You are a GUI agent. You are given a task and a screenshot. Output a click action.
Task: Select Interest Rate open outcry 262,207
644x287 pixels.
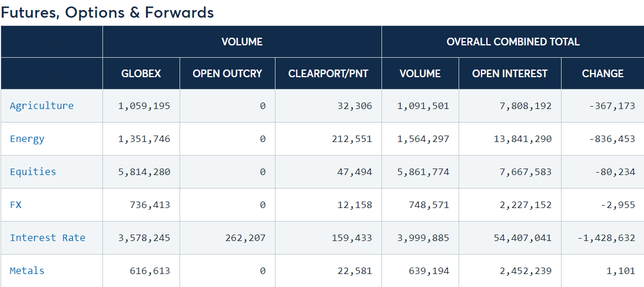click(245, 238)
